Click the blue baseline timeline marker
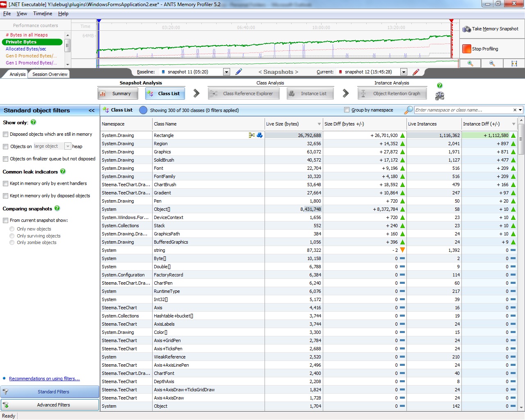 click(x=99, y=21)
